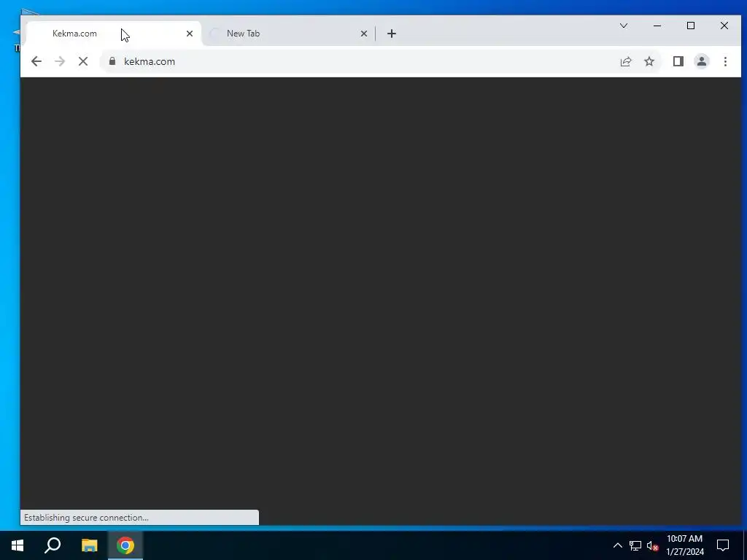Maximize the Chrome window

tap(691, 26)
